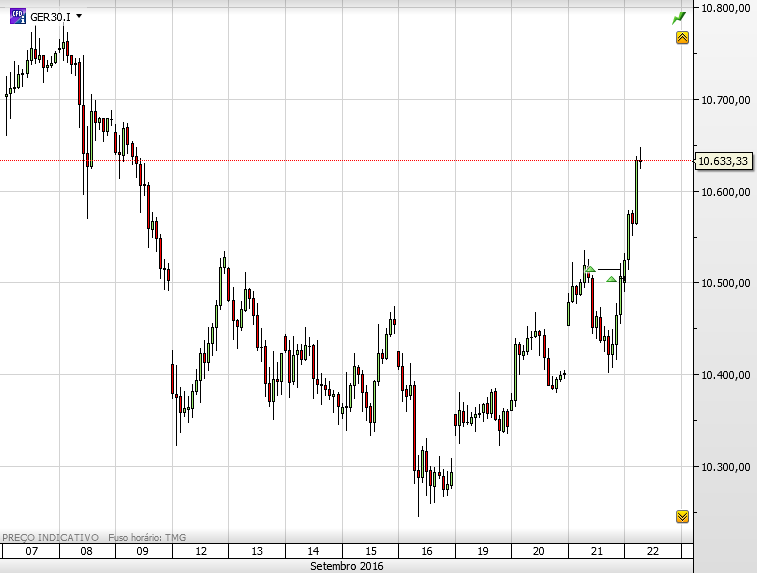Click date 20 on the time axis

tap(539, 551)
